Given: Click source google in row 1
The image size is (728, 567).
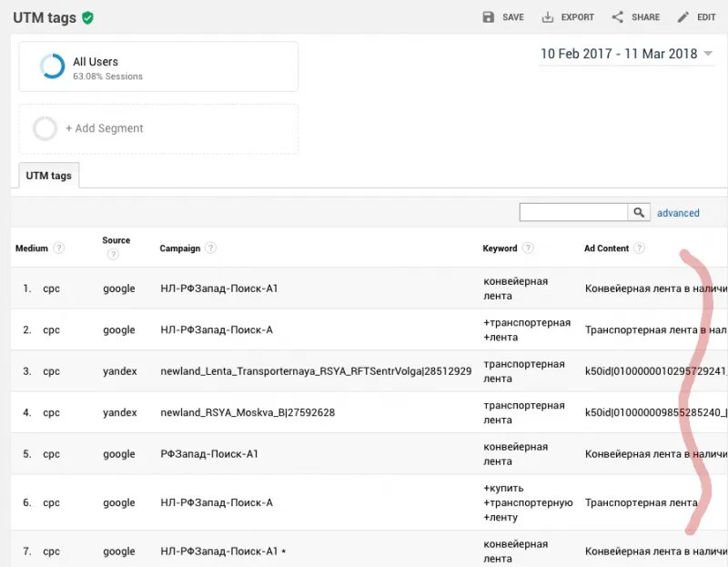Looking at the screenshot, I should pos(119,289).
